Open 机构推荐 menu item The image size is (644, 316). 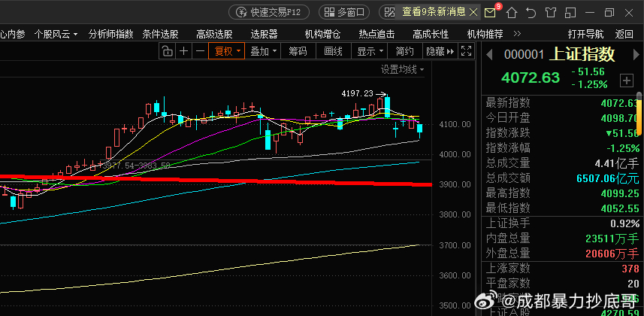click(x=485, y=34)
